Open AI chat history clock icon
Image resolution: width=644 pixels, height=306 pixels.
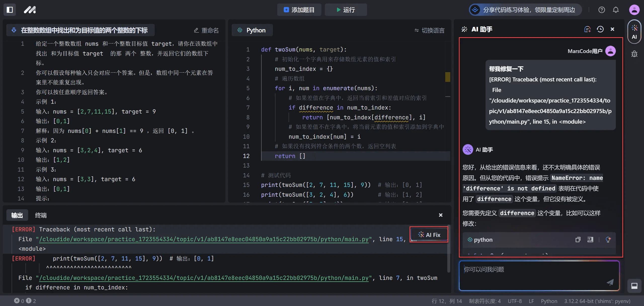[600, 29]
